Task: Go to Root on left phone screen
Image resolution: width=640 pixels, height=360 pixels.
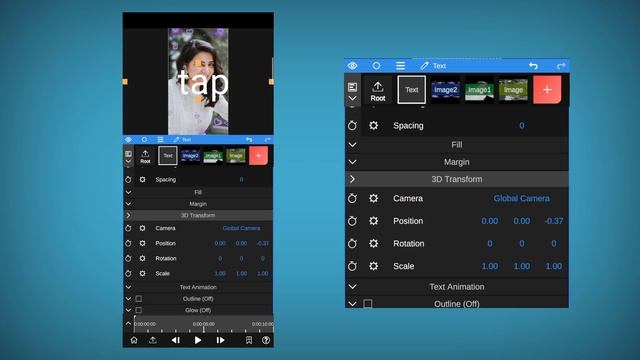Action: 145,157
